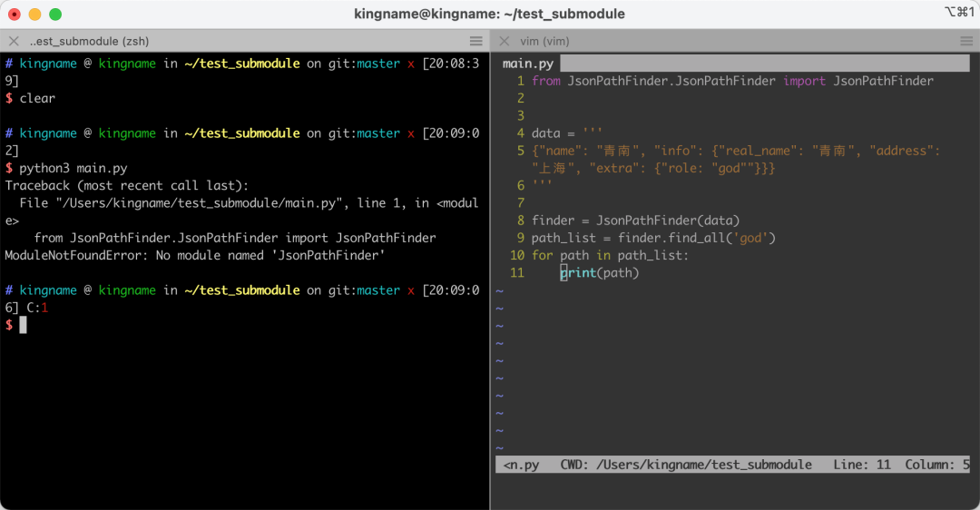
Task: Click the ModuleNotFoundError message line
Action: (195, 255)
